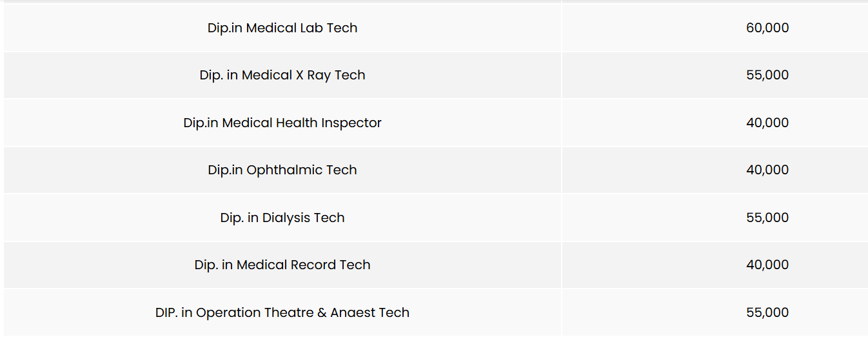Click DIP. in Operation Theatre & Anaest Tech
The height and width of the screenshot is (346, 868).
[282, 312]
